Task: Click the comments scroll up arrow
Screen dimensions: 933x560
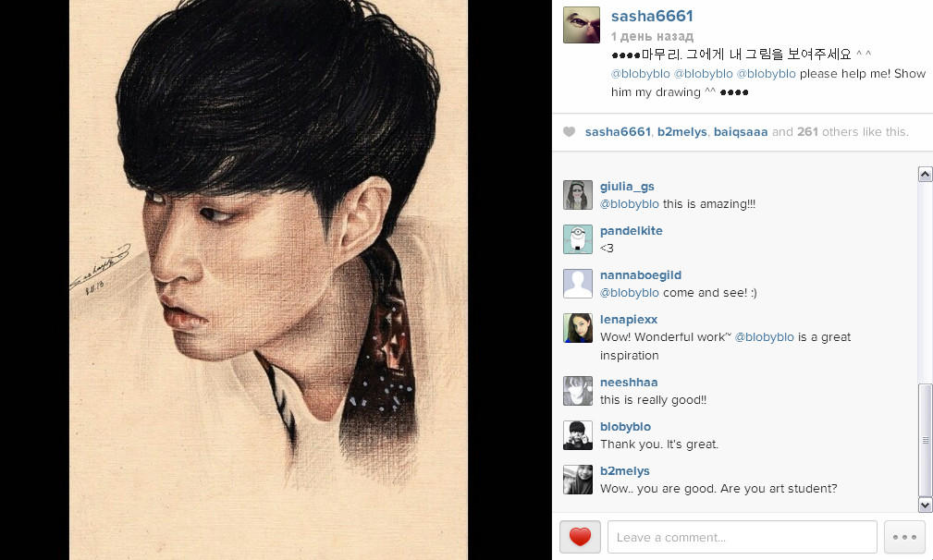Action: pyautogui.click(x=926, y=174)
